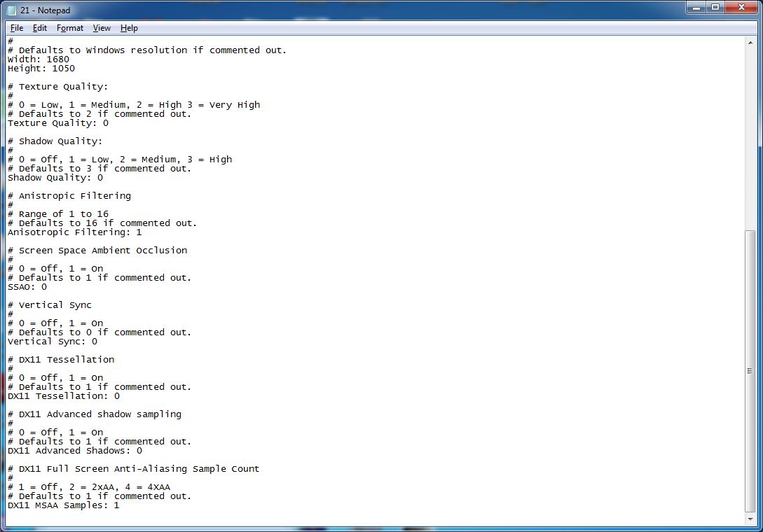Click '# 0 = Low, 1 = Medium' comment line

point(134,104)
